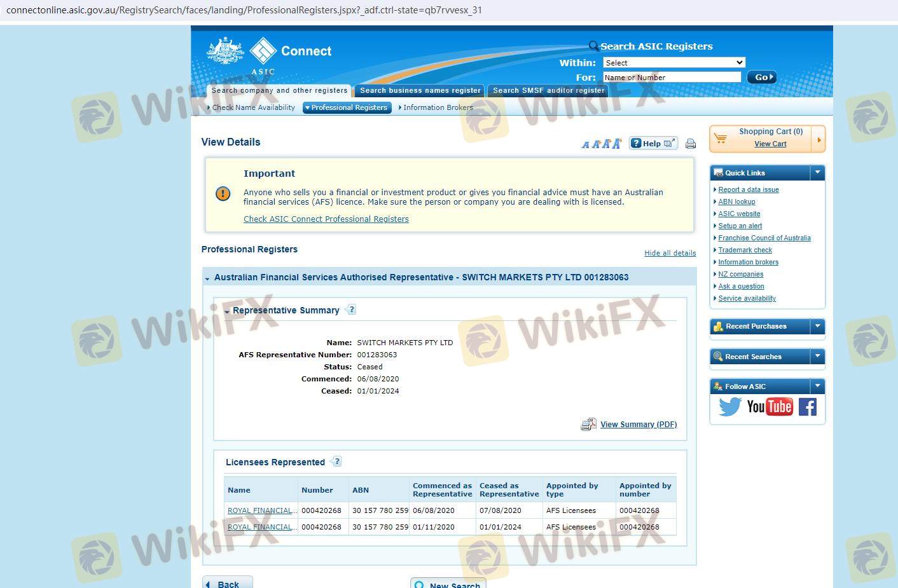Click the Quick Links panel icon

click(x=718, y=173)
